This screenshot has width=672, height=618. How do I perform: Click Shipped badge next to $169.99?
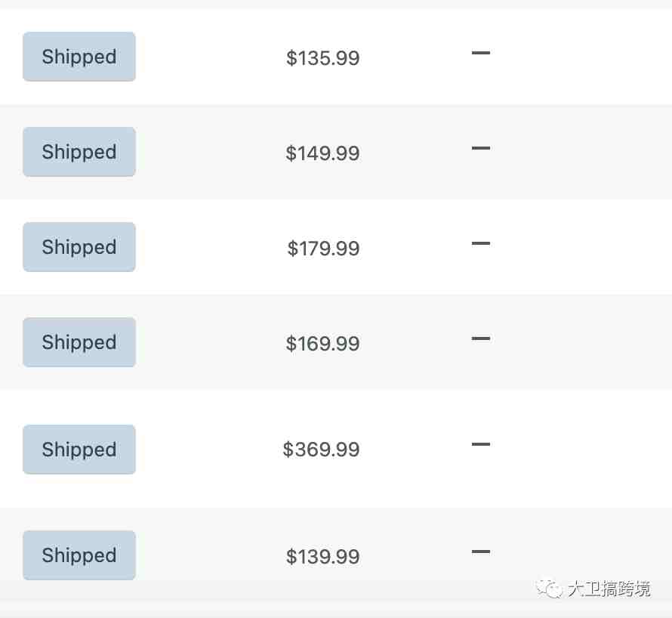tap(79, 342)
